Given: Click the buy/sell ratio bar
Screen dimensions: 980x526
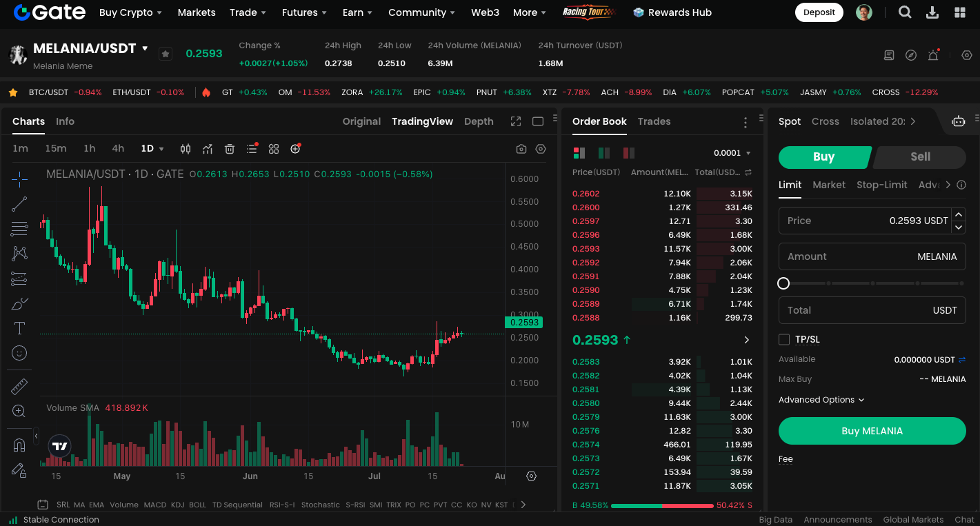Looking at the screenshot, I should [662, 505].
